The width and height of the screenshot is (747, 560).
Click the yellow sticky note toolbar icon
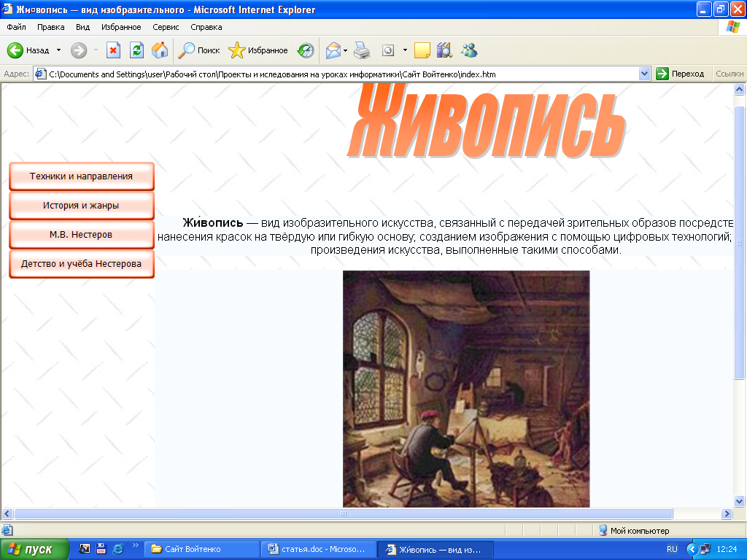coord(422,50)
